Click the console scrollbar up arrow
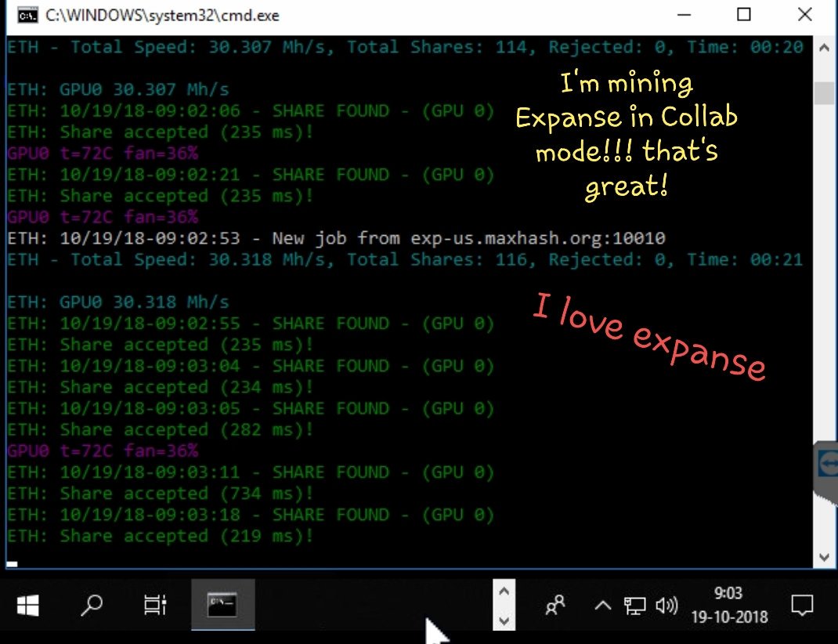This screenshot has height=644, width=838. tap(824, 48)
